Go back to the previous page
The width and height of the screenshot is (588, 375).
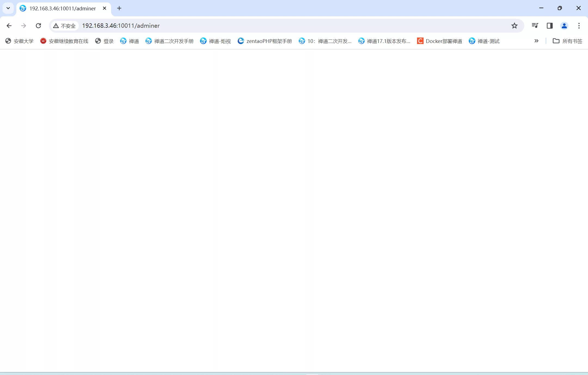pos(9,26)
